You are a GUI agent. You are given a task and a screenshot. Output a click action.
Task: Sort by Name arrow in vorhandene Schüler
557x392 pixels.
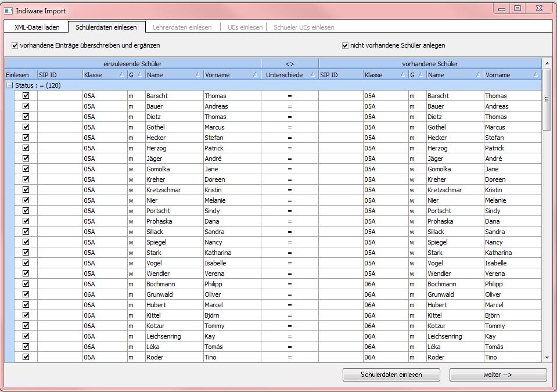click(x=479, y=75)
